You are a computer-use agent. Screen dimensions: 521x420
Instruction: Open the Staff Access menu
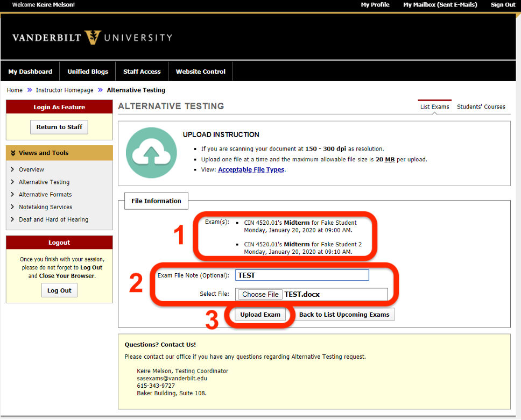click(x=142, y=70)
